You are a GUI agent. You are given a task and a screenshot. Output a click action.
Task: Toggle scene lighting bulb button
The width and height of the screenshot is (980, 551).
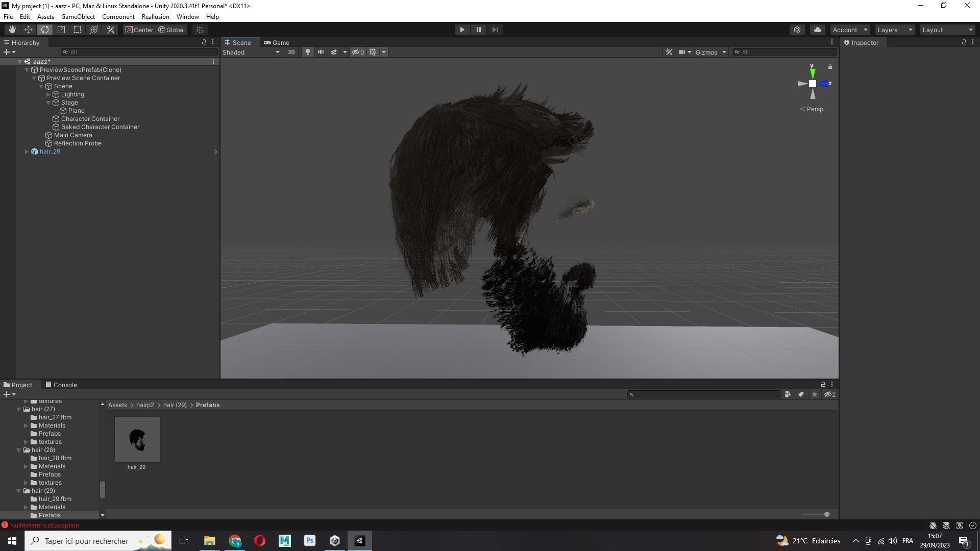[x=307, y=52]
